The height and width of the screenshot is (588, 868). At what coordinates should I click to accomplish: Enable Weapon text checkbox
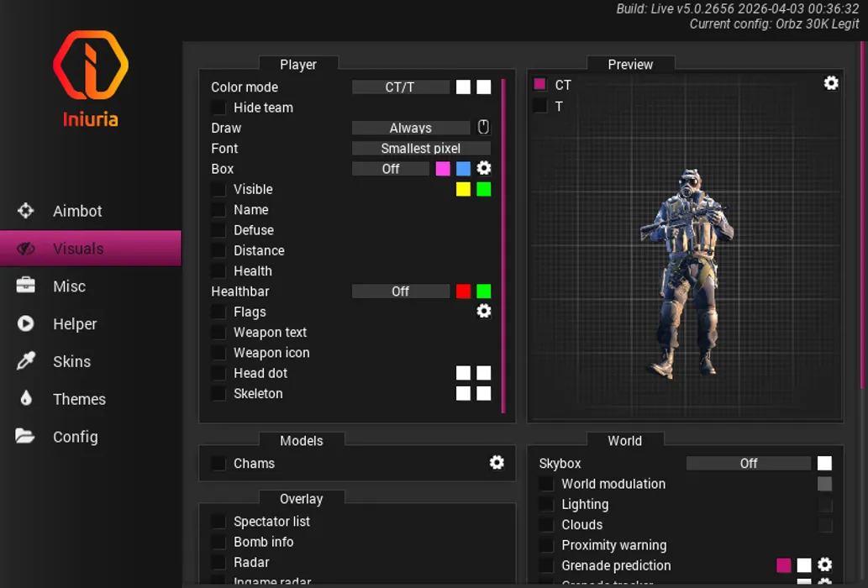[218, 333]
